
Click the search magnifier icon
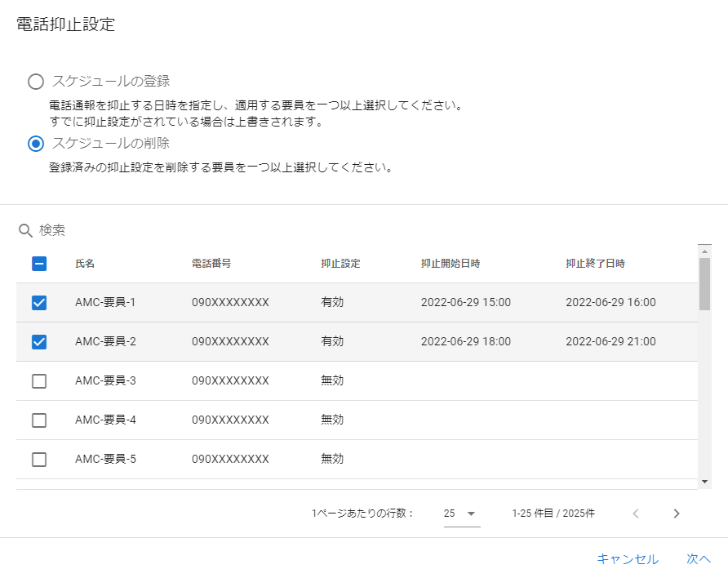coord(24,230)
